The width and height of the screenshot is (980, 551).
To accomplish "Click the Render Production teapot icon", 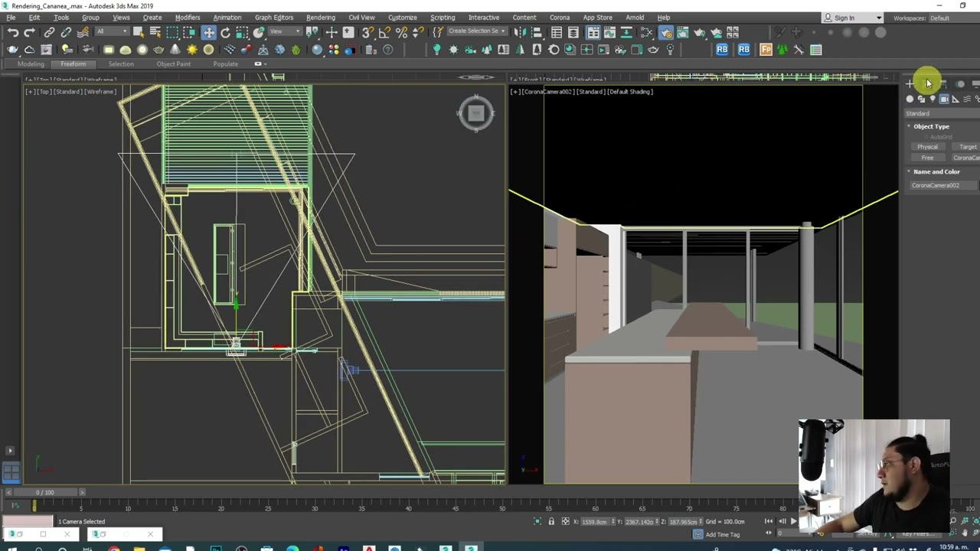I will (699, 32).
